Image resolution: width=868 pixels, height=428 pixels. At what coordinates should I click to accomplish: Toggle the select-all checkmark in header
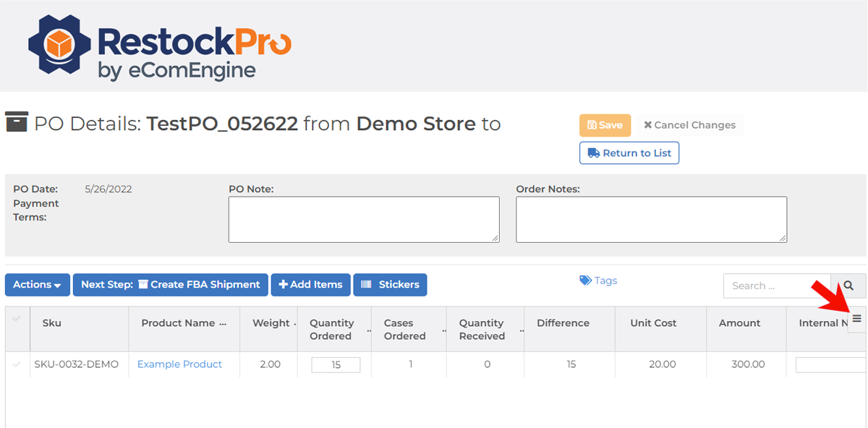click(17, 319)
